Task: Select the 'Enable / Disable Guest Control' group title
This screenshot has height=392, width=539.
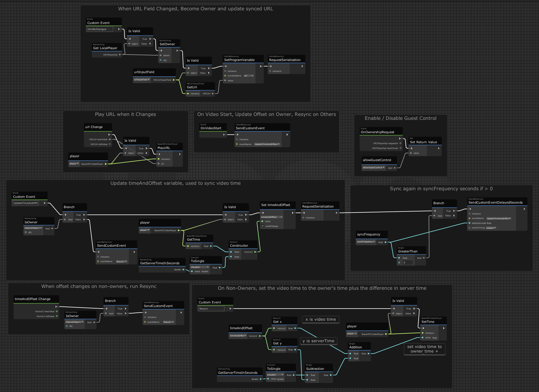Action: coord(400,118)
